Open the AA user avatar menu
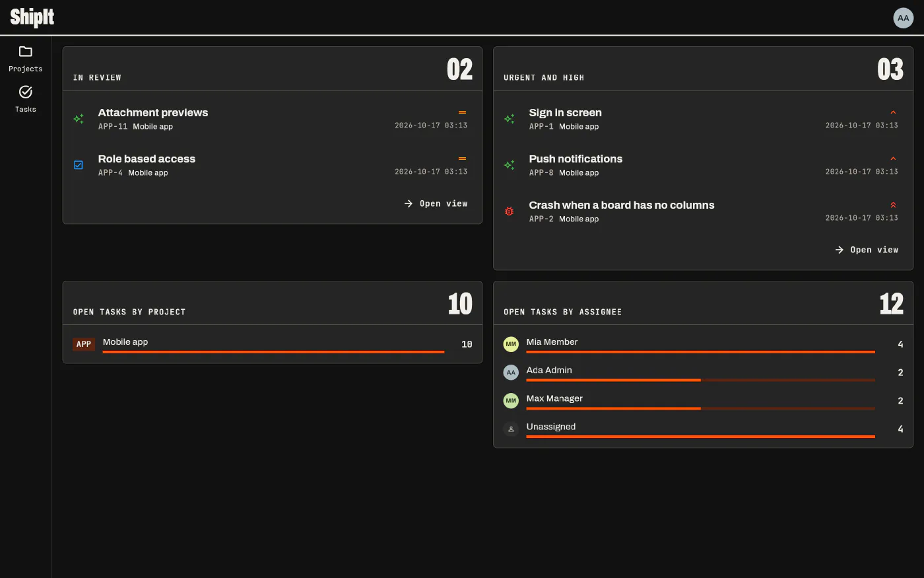 click(903, 18)
